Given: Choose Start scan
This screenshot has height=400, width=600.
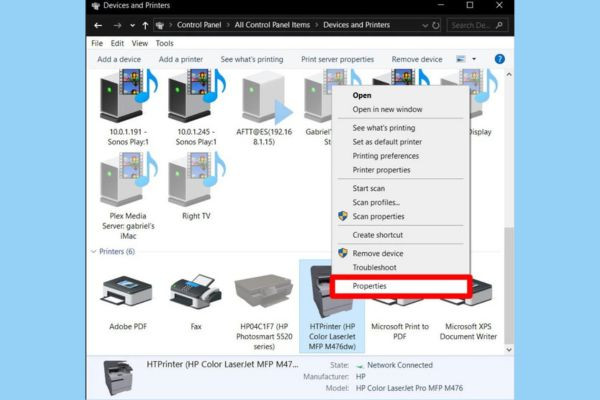Looking at the screenshot, I should [400, 188].
